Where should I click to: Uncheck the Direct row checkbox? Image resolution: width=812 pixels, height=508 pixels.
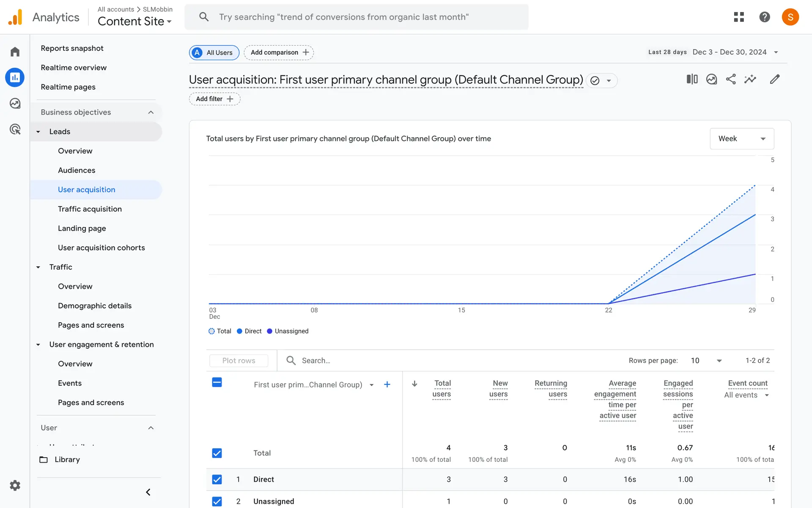[217, 479]
